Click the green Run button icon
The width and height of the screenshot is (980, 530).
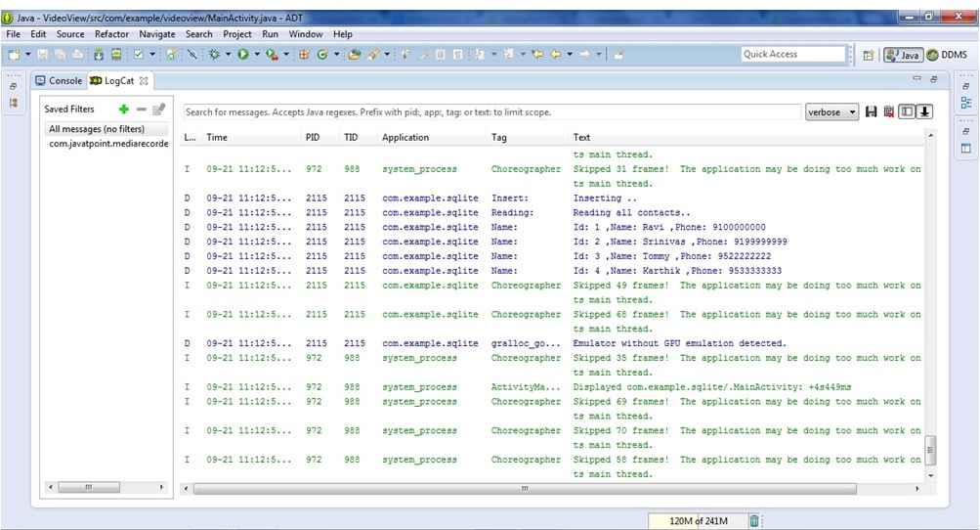(243, 55)
